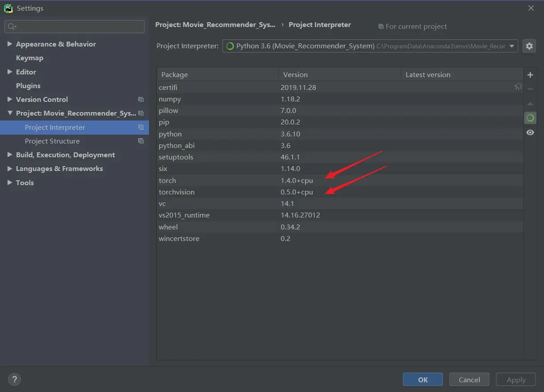Select the python package row
This screenshot has width=544, height=392.
point(340,134)
